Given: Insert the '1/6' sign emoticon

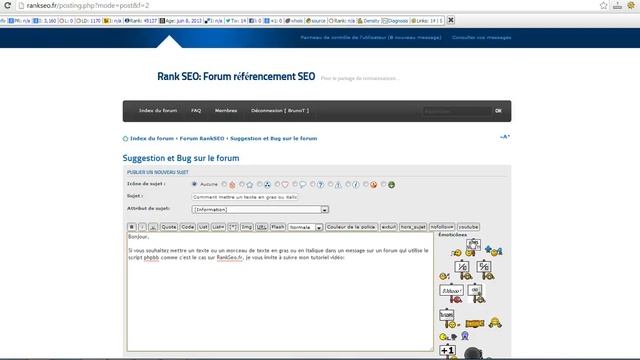Looking at the screenshot, I should tap(463, 270).
